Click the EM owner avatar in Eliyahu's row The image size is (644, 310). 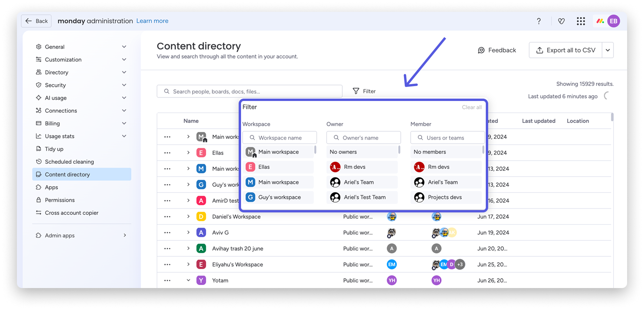(x=392, y=264)
